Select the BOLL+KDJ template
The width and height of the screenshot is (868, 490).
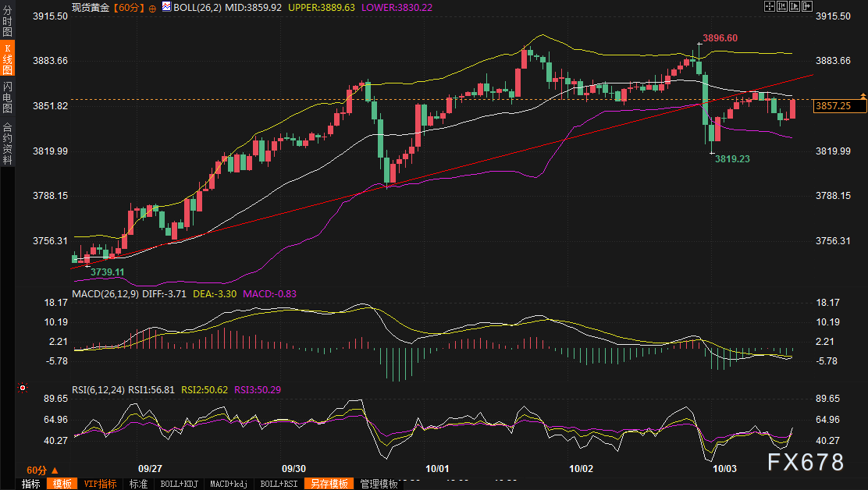178,484
